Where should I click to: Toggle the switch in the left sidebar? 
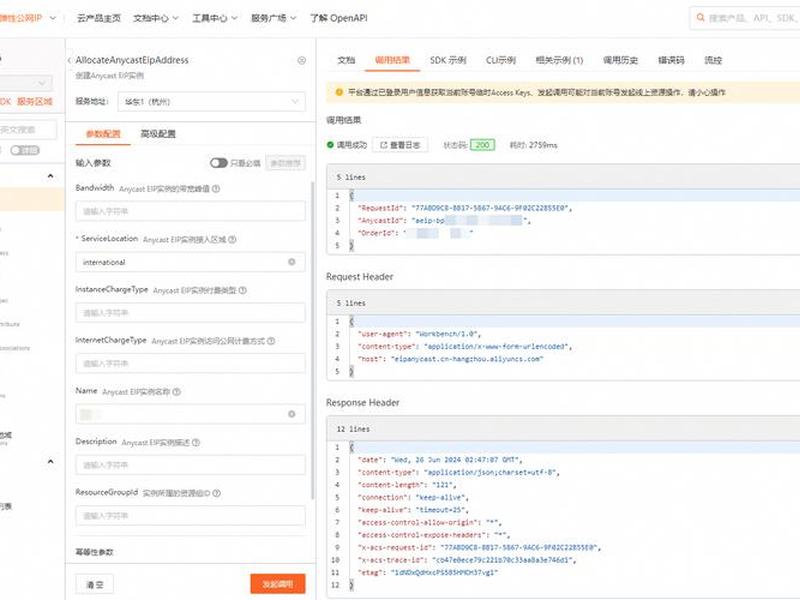pyautogui.click(x=24, y=150)
